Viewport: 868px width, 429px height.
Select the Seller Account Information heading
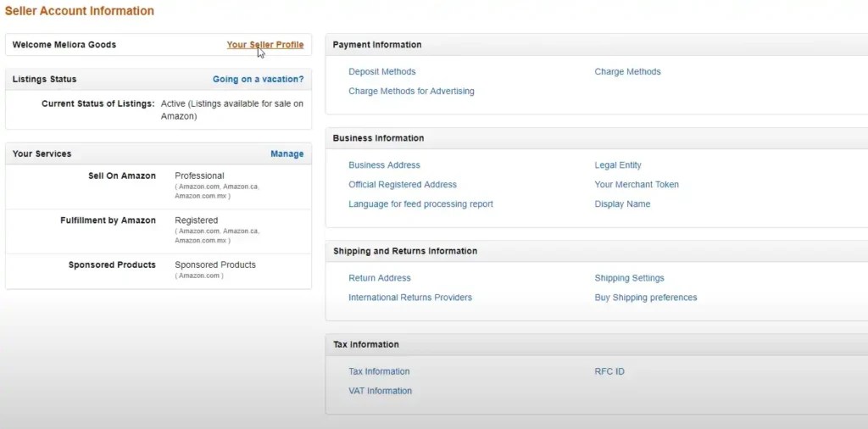(x=79, y=10)
